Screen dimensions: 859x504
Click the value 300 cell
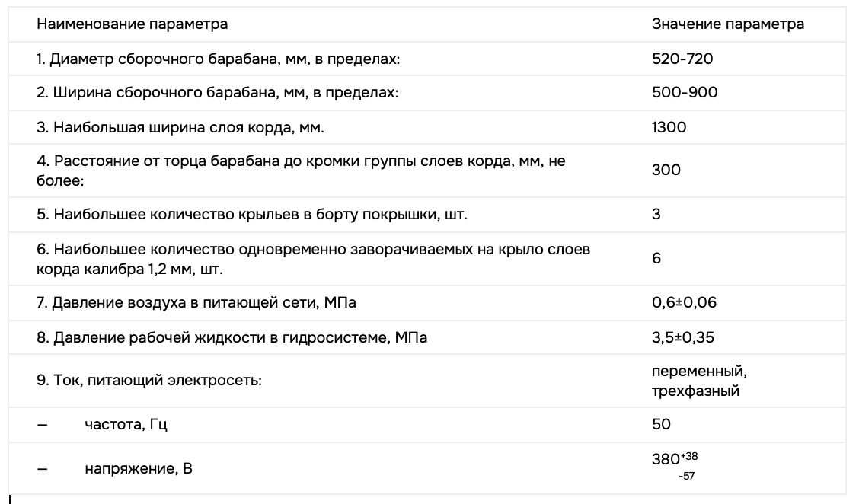pos(666,171)
